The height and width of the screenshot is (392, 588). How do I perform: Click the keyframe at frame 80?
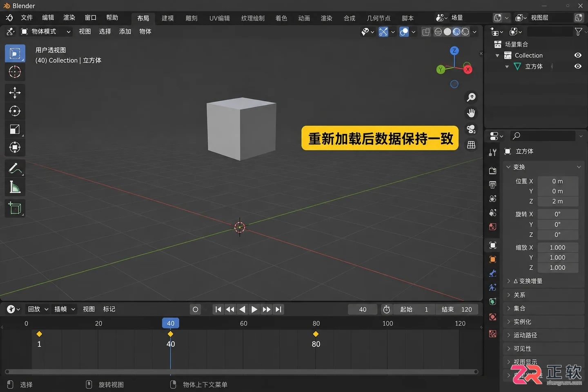pyautogui.click(x=316, y=334)
